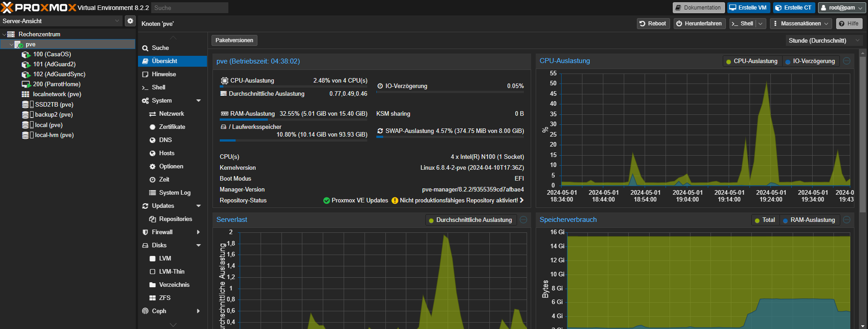Screen dimensions: 868x329
Task: Click the Paketversionen button
Action: [x=234, y=40]
